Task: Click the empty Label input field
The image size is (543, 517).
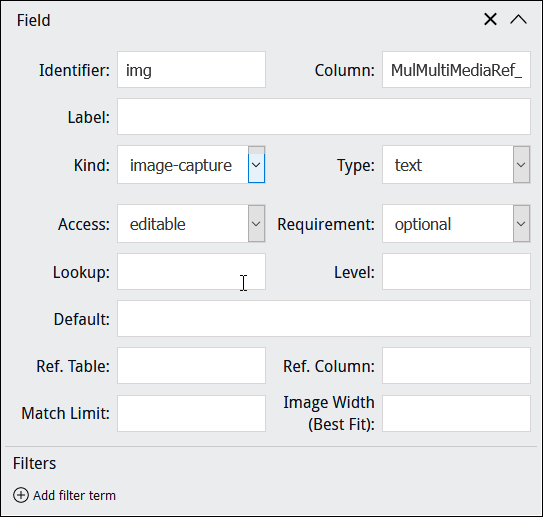Action: (324, 117)
